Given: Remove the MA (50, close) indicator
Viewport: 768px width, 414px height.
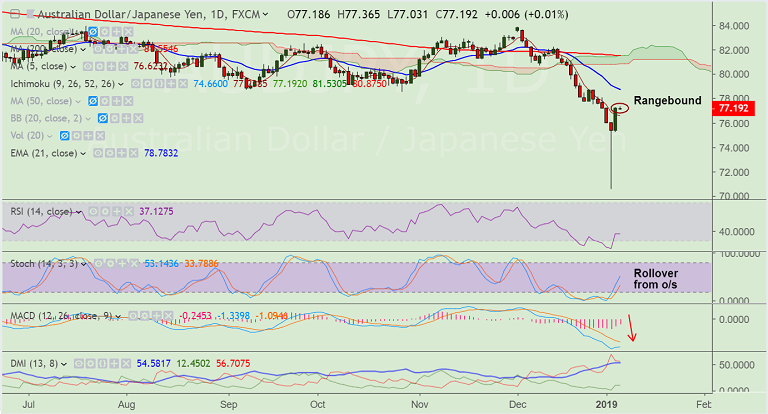Looking at the screenshot, I should coord(128,101).
